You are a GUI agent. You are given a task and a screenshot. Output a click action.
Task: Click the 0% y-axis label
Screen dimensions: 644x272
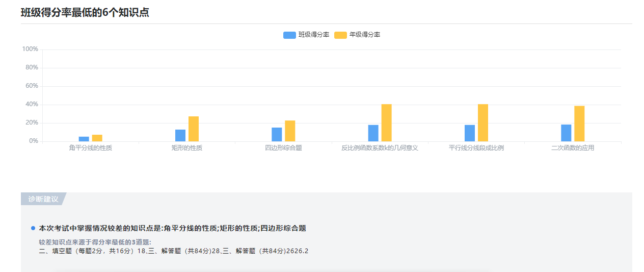point(34,141)
